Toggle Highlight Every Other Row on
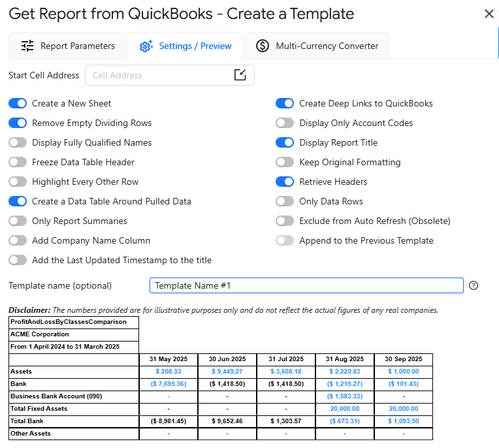Image resolution: width=499 pixels, height=448 pixels. 18,182
